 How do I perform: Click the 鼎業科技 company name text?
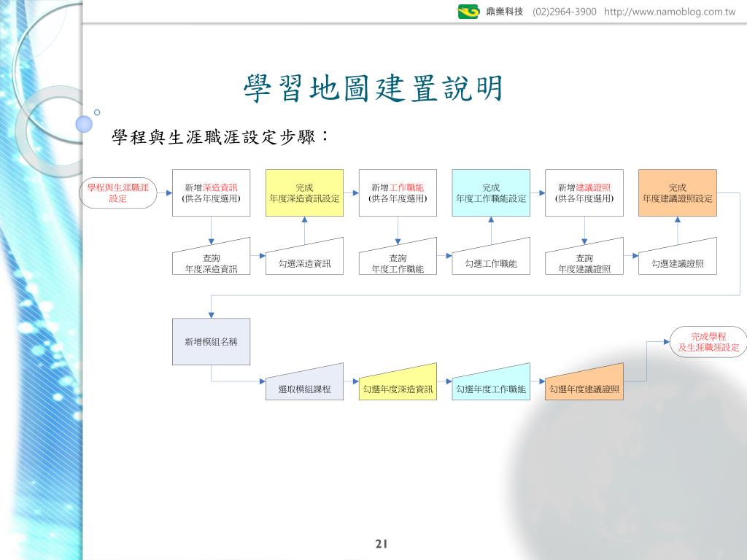point(504,12)
